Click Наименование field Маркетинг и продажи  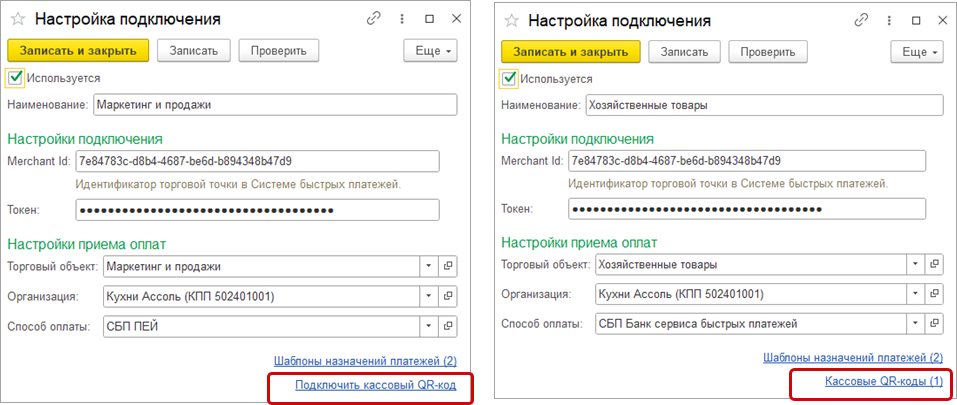275,104
